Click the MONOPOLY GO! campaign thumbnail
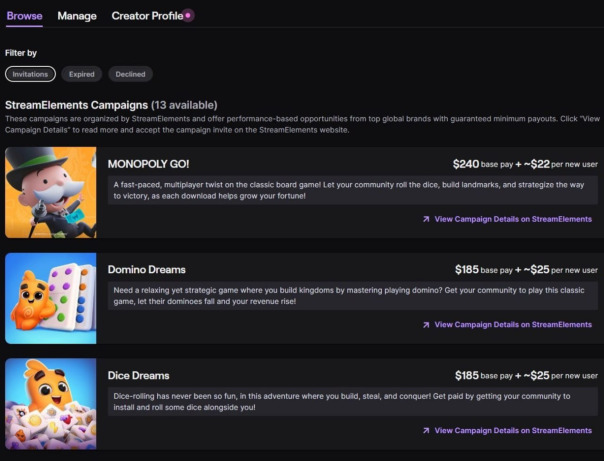This screenshot has width=604, height=461. 50,192
